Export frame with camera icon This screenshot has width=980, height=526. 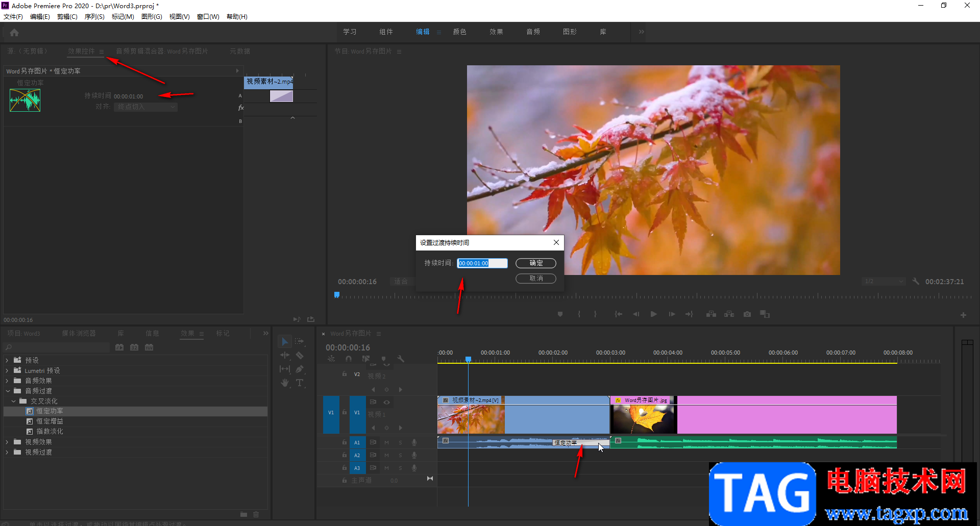point(747,314)
